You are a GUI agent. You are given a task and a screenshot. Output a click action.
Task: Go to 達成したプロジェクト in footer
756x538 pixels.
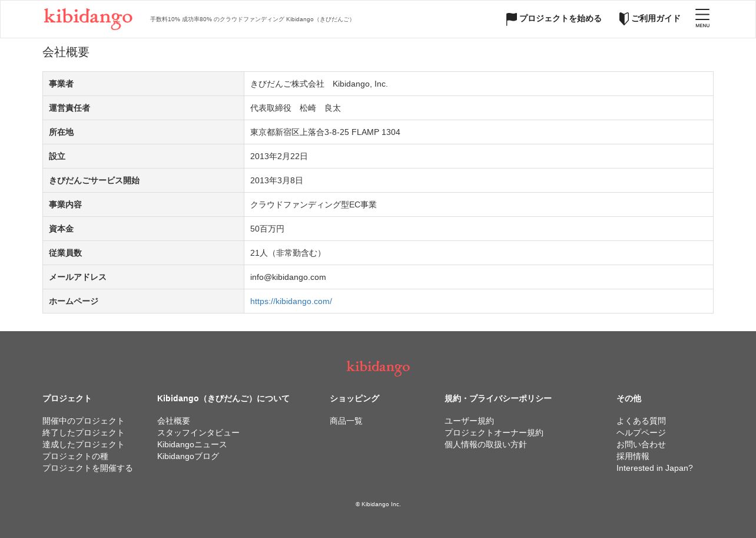pos(84,444)
